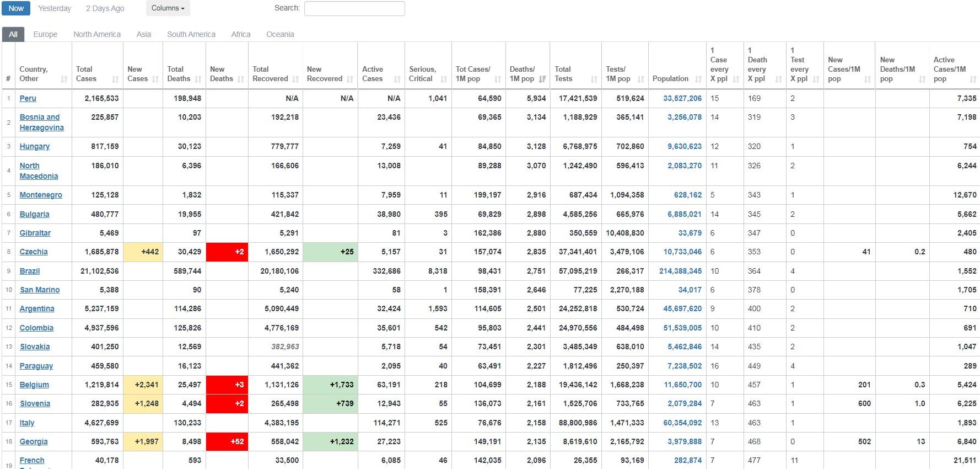Sort by 1 Death every X ppl icon
This screenshot has height=469, width=980.
[x=779, y=79]
